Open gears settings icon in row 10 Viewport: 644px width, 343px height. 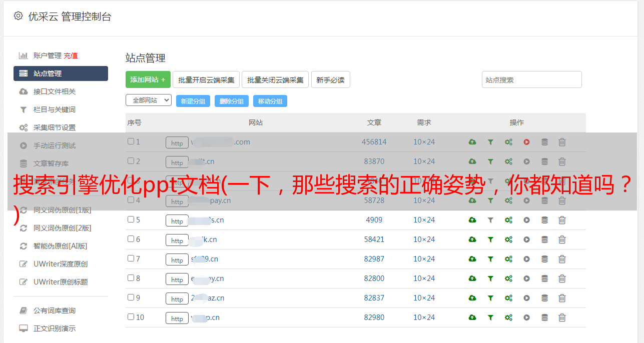point(508,317)
